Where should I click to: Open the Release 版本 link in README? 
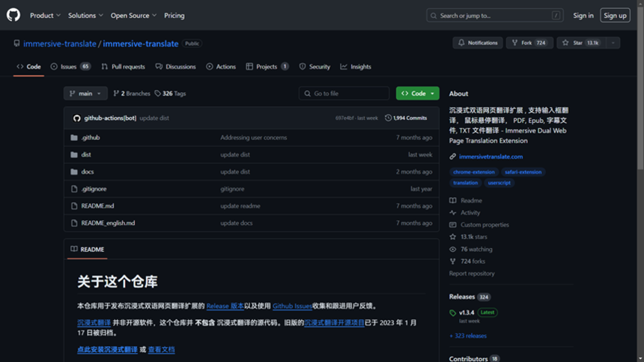[225, 306]
